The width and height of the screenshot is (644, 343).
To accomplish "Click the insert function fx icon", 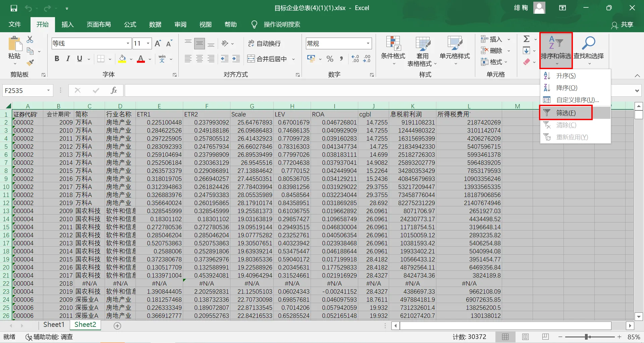I will tap(114, 90).
